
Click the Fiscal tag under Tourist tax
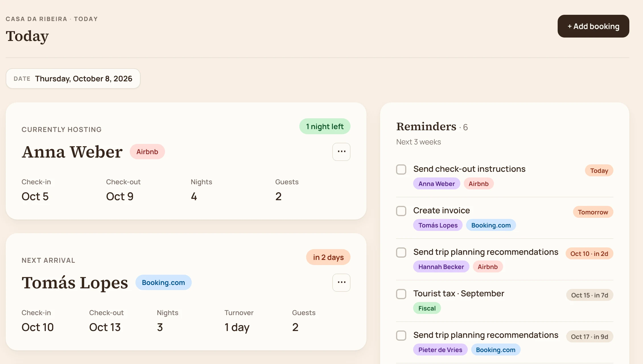click(427, 308)
